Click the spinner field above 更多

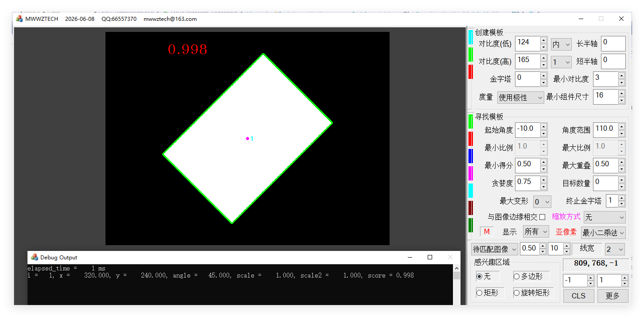point(609,281)
